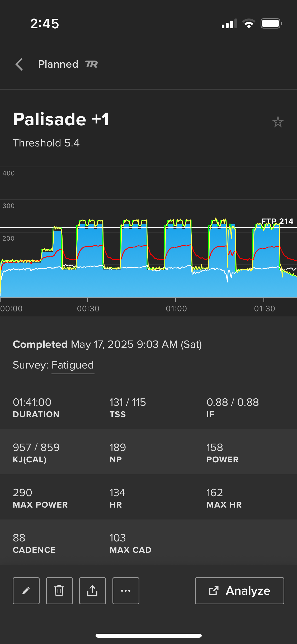Tap the 400 watt axis label
The width and height of the screenshot is (297, 644).
tap(8, 173)
